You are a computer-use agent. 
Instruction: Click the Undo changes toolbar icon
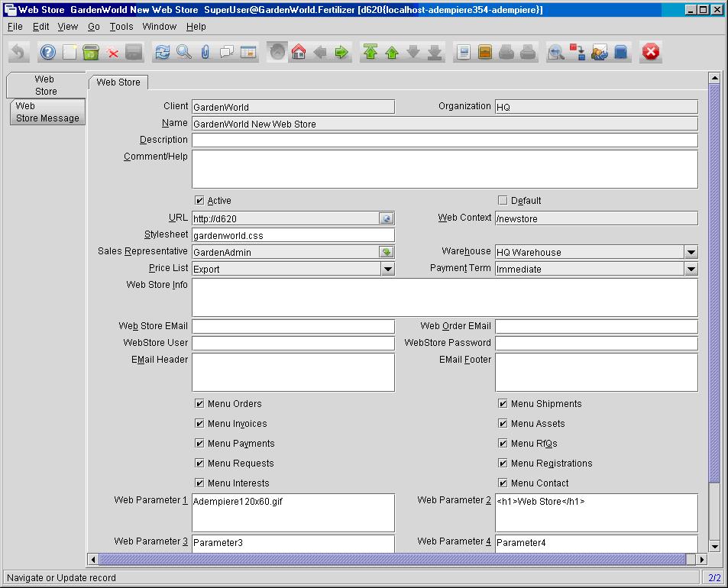pos(18,52)
